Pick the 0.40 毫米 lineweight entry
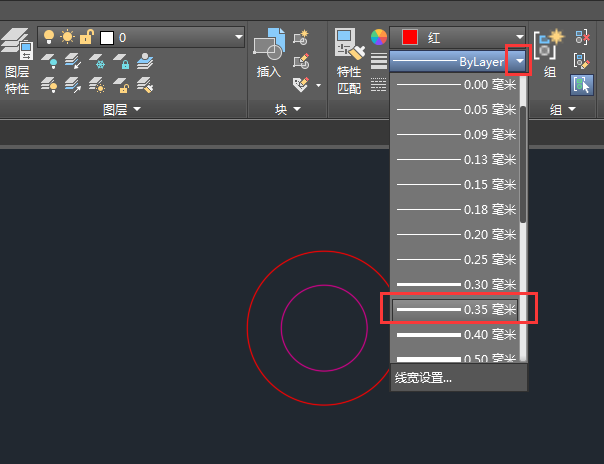 pos(455,335)
